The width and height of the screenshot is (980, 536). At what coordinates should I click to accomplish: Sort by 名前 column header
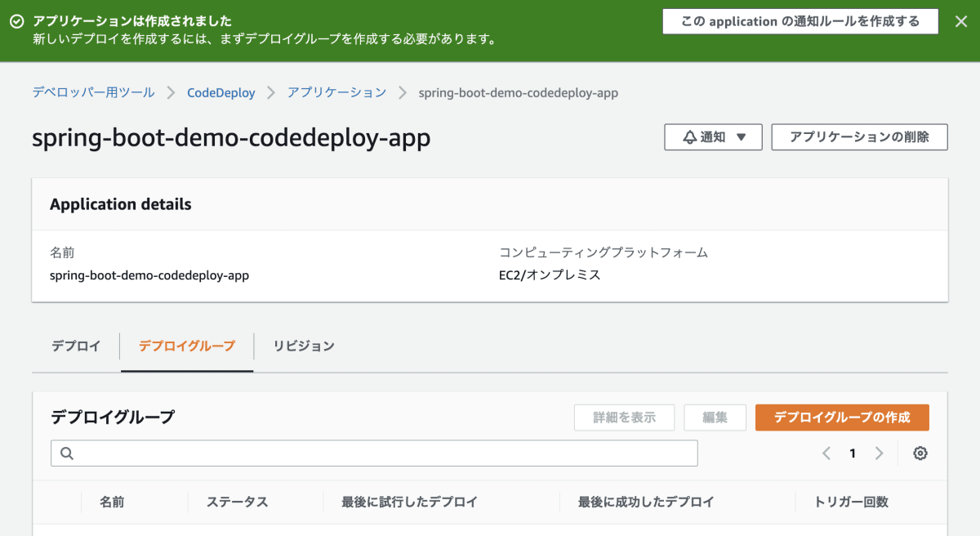[x=112, y=502]
